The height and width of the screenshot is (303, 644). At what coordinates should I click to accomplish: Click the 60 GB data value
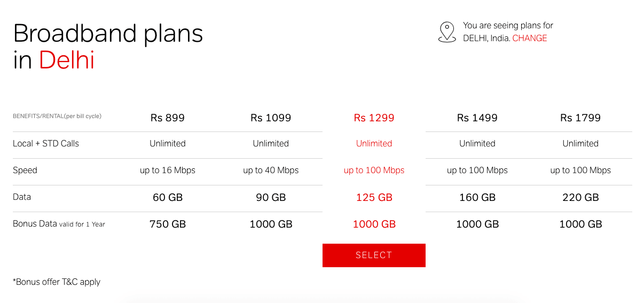[x=168, y=198]
